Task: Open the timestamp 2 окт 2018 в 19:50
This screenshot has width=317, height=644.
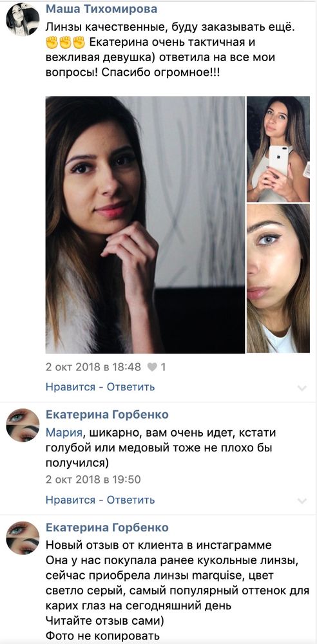Action: tap(93, 479)
